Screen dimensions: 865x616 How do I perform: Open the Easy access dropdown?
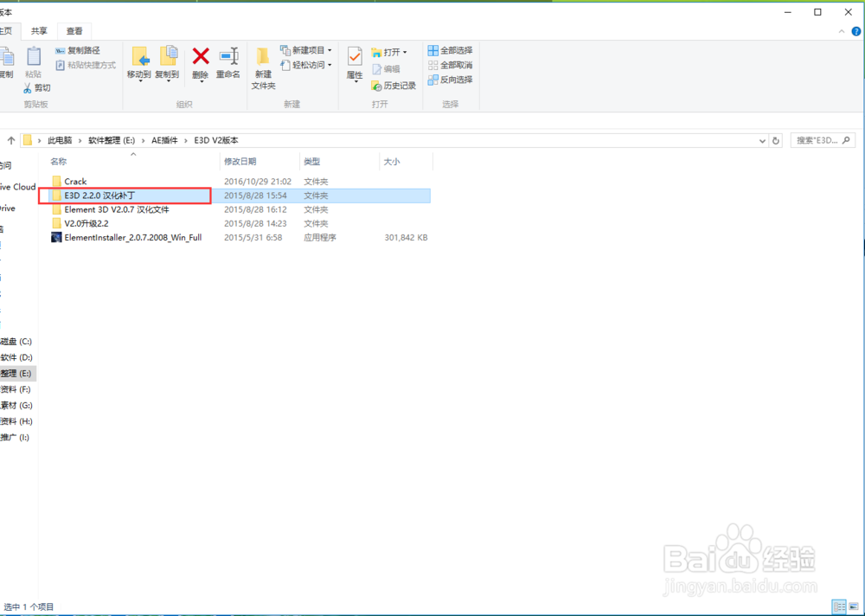point(306,65)
